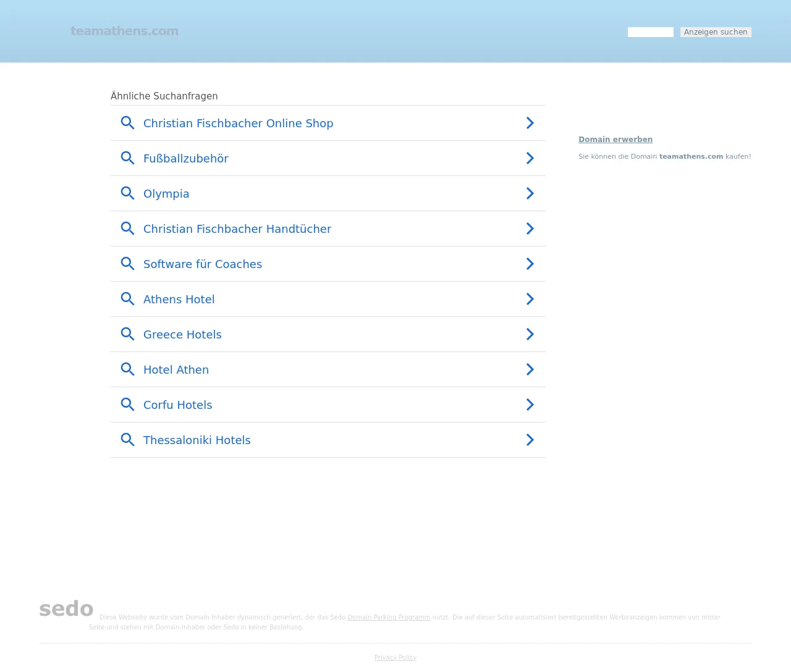
Task: Open Christian Fischbacher Handtücher link
Action: tap(237, 229)
